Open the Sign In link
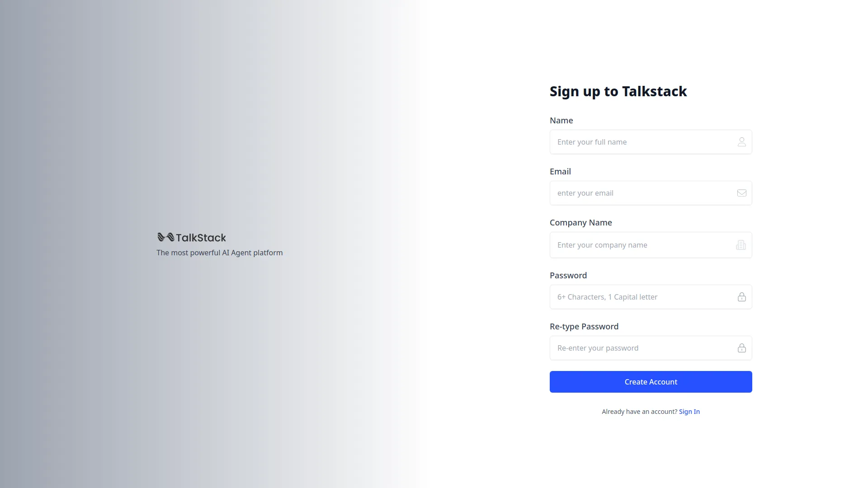The height and width of the screenshot is (488, 868). pyautogui.click(x=689, y=411)
